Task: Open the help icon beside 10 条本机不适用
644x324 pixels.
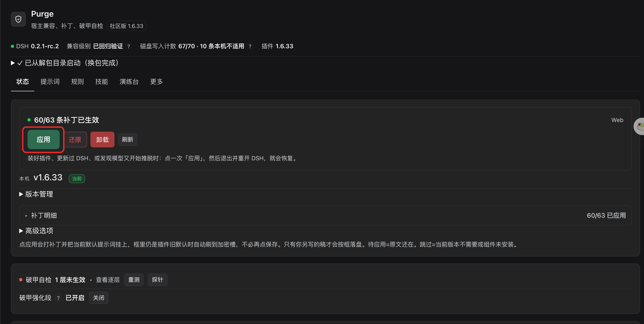Action: [250, 47]
